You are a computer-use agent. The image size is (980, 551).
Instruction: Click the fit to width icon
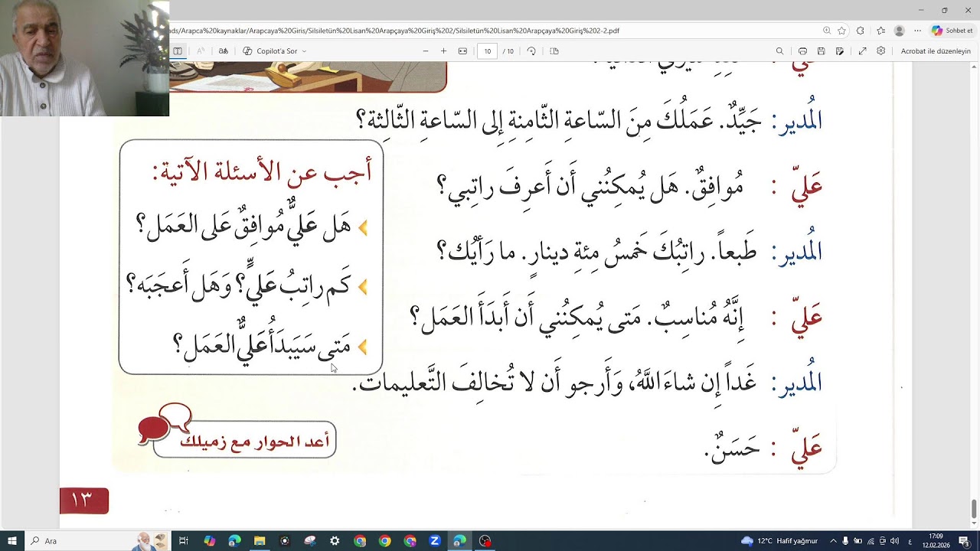(462, 51)
